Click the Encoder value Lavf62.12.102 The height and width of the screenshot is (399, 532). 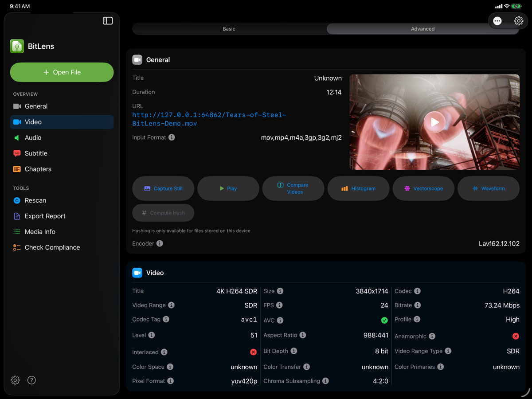click(x=499, y=243)
